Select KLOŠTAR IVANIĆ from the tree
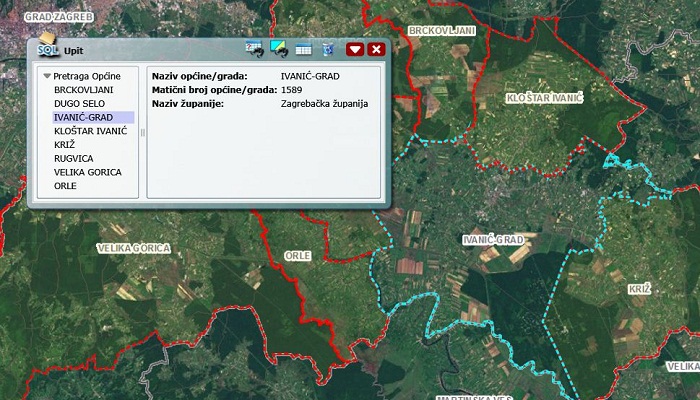Viewport: 700px width, 400px height. [90, 131]
